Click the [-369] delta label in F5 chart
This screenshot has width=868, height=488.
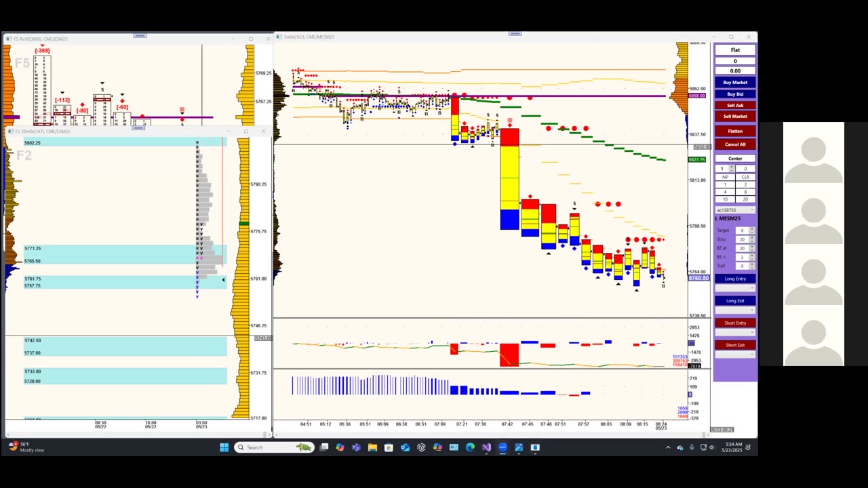pos(42,51)
